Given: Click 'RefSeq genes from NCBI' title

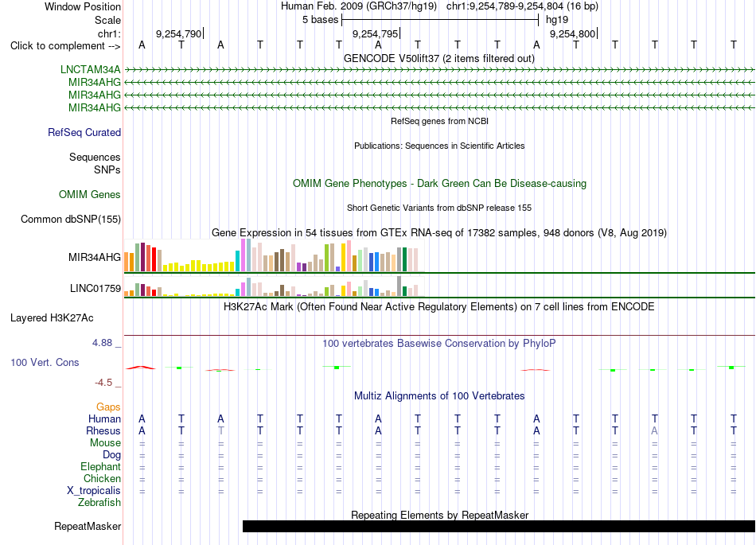Looking at the screenshot, I should pyautogui.click(x=440, y=121).
